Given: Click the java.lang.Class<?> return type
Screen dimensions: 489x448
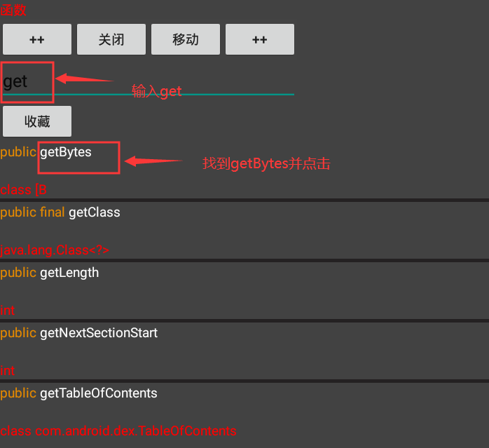Looking at the screenshot, I should [55, 250].
